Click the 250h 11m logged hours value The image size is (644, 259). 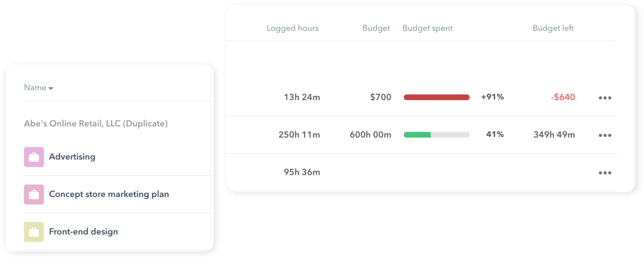[299, 135]
